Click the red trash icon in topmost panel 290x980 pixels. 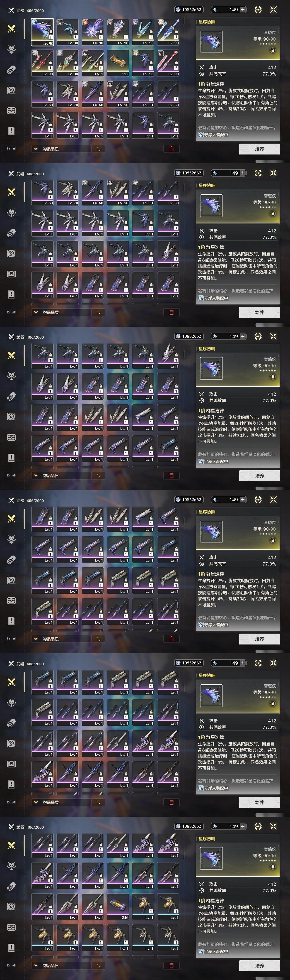172,149
